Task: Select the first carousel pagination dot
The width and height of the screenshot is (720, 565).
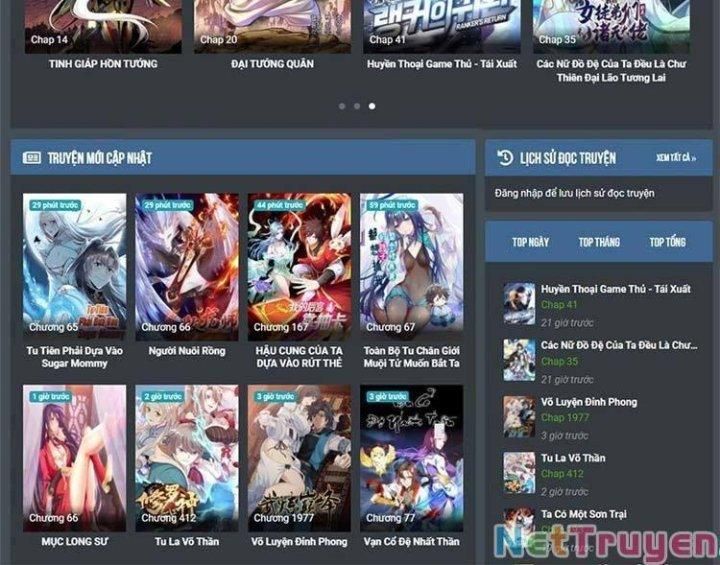Action: point(342,105)
